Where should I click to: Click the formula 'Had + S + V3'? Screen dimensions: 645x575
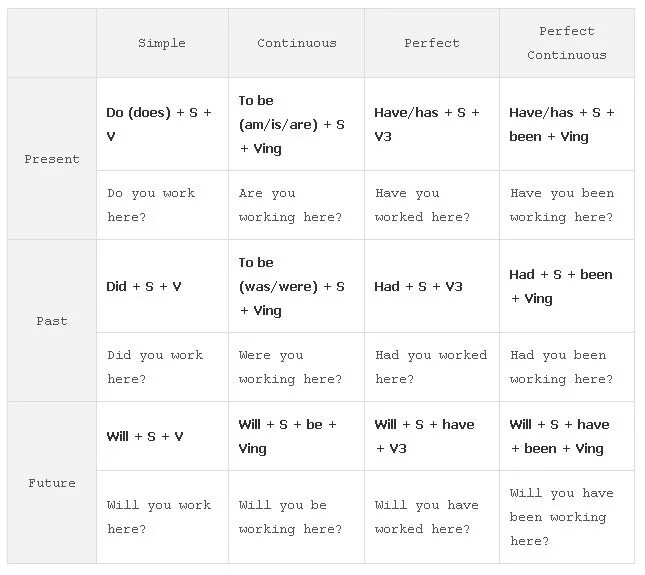point(418,286)
